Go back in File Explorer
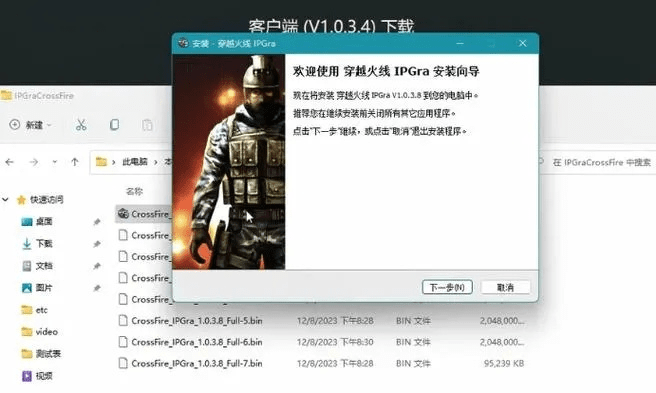 10,162
